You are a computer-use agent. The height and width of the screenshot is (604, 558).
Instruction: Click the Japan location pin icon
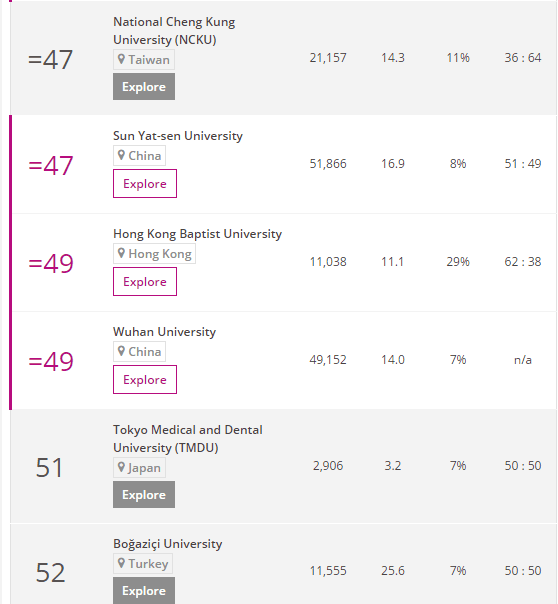coord(121,467)
